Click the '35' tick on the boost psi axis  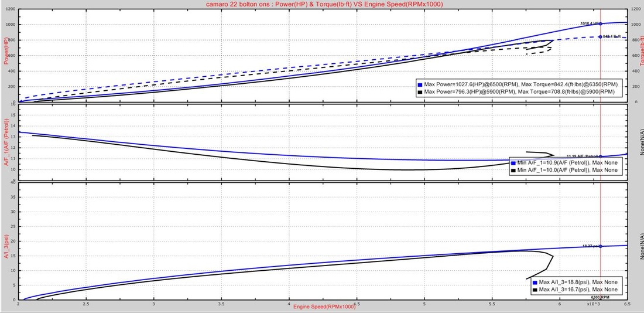point(13,197)
